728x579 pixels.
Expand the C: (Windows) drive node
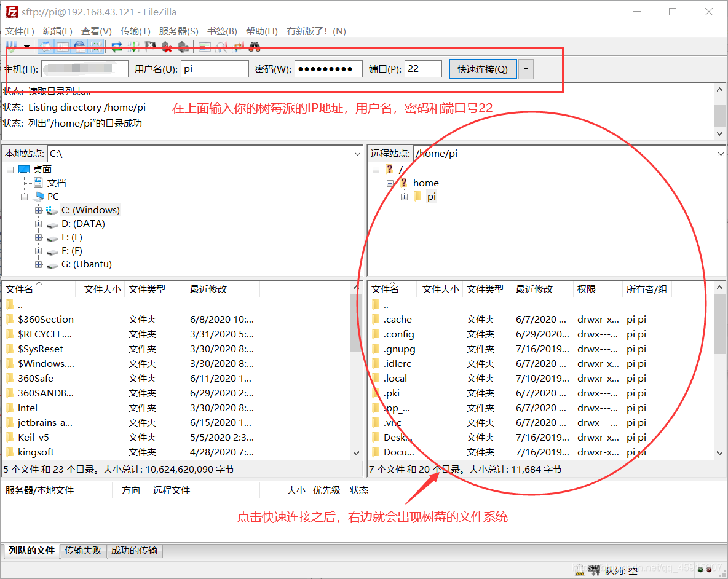[38, 210]
